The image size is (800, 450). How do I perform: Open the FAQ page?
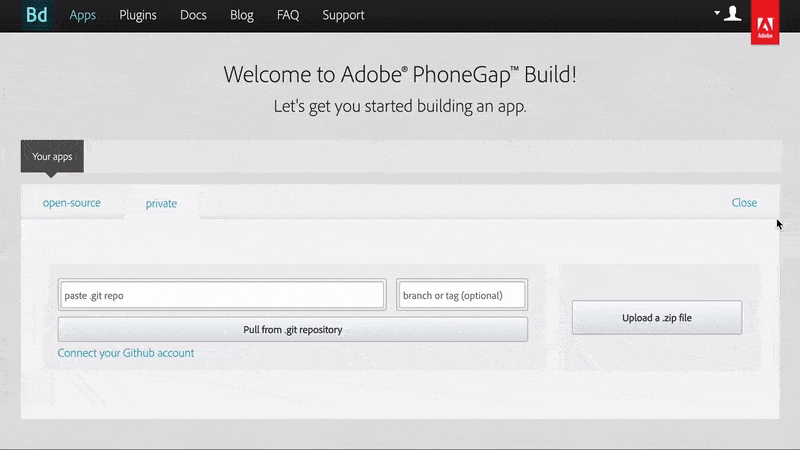click(x=288, y=15)
